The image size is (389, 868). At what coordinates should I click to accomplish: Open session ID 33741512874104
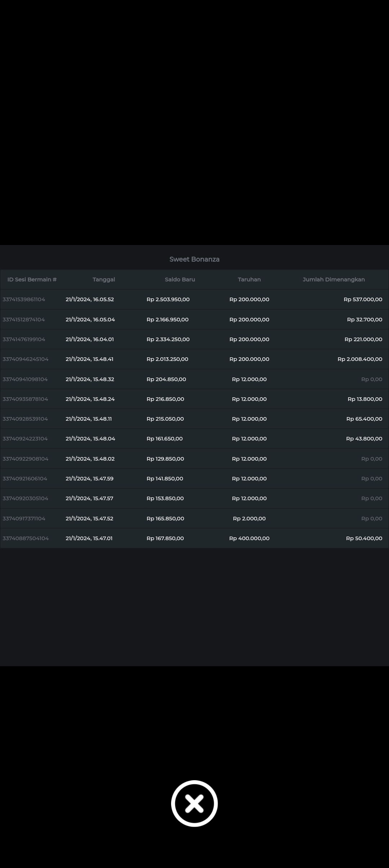(24, 320)
